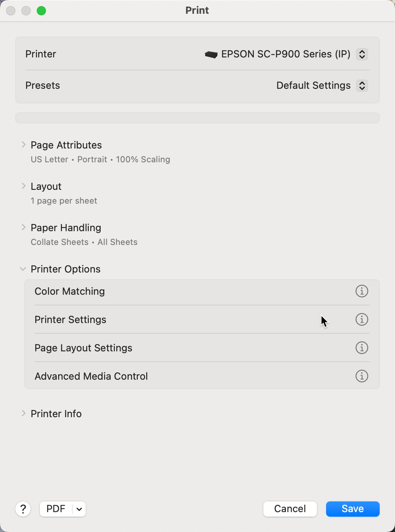
Task: Click the green zoom window button
Action: pyautogui.click(x=41, y=11)
